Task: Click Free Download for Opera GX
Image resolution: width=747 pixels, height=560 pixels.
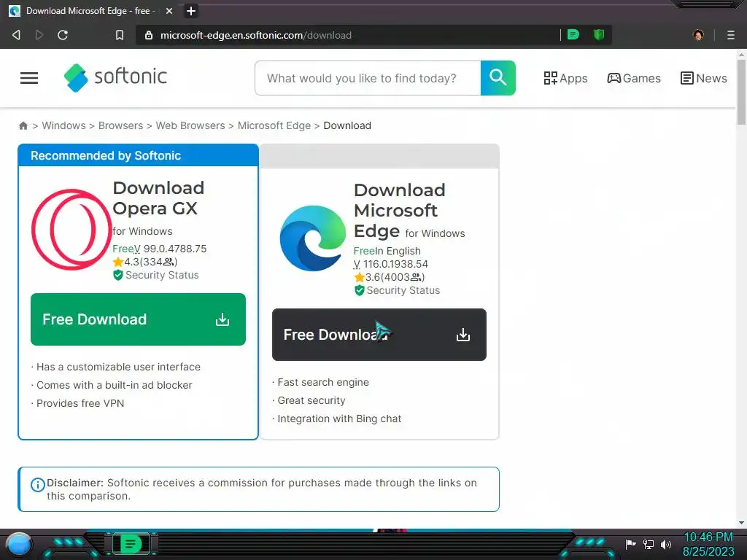Action: tap(138, 319)
